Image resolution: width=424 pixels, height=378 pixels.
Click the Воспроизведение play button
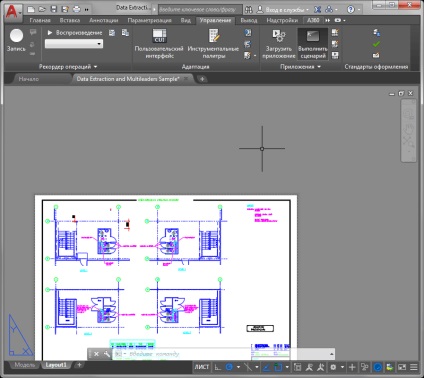click(x=75, y=33)
